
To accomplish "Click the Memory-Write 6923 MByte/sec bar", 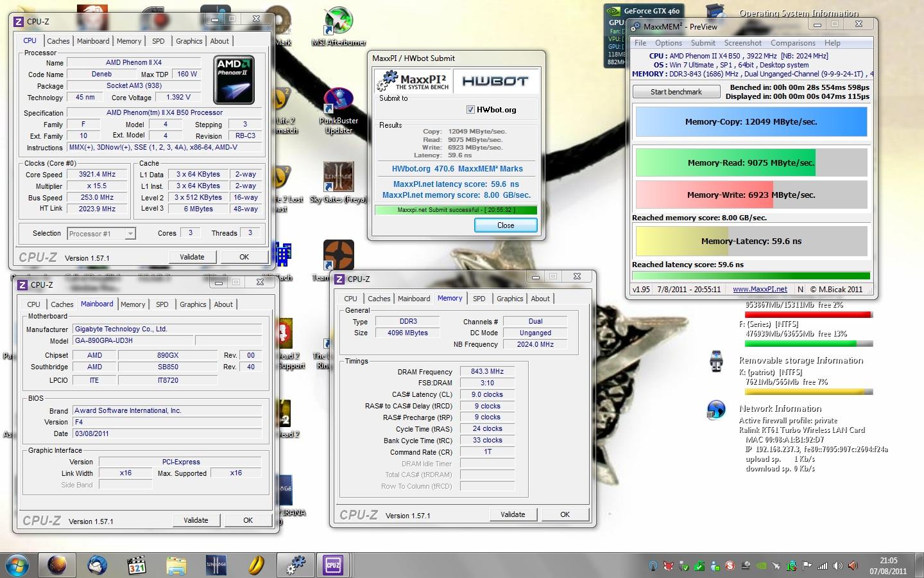I will pyautogui.click(x=751, y=195).
